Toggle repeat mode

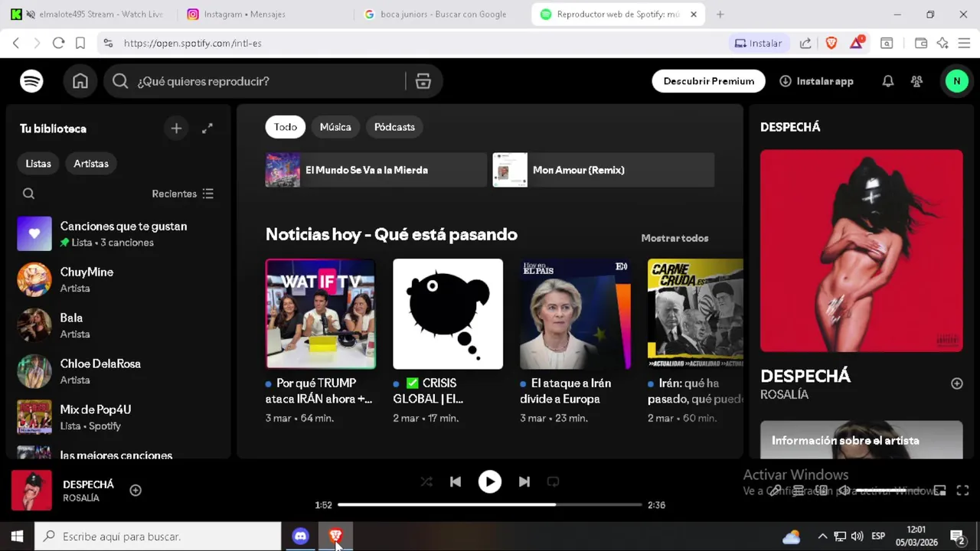click(x=553, y=481)
